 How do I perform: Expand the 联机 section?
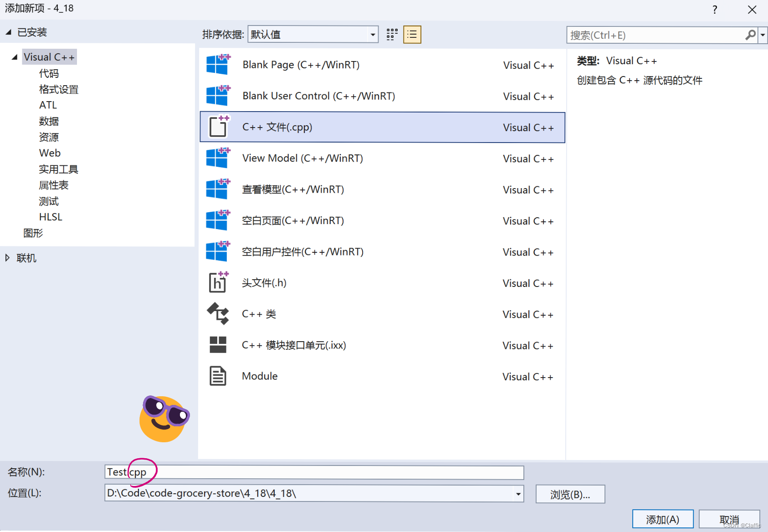[x=7, y=258]
